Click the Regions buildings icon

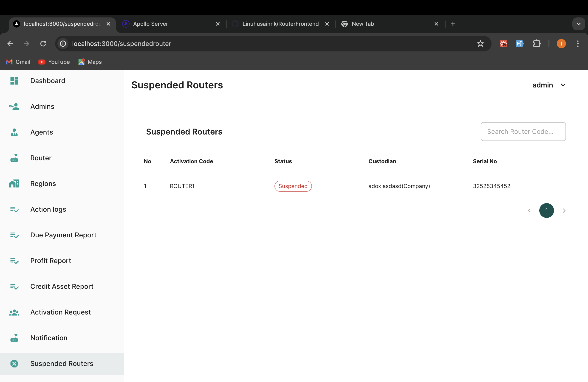(14, 184)
